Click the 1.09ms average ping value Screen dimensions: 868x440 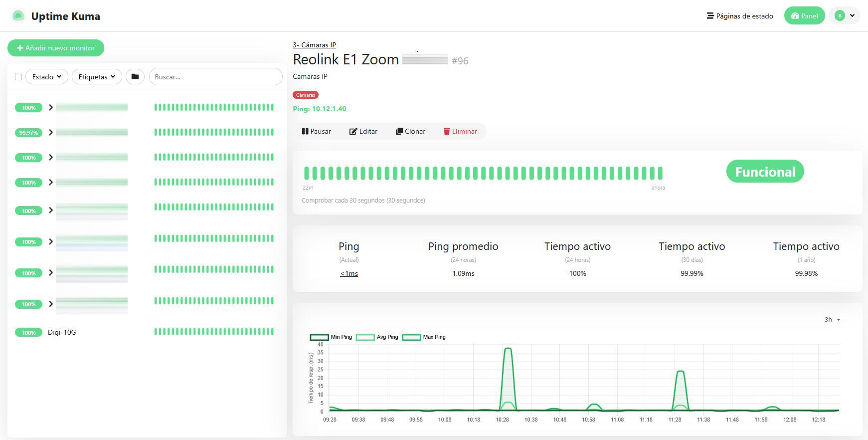tap(463, 273)
